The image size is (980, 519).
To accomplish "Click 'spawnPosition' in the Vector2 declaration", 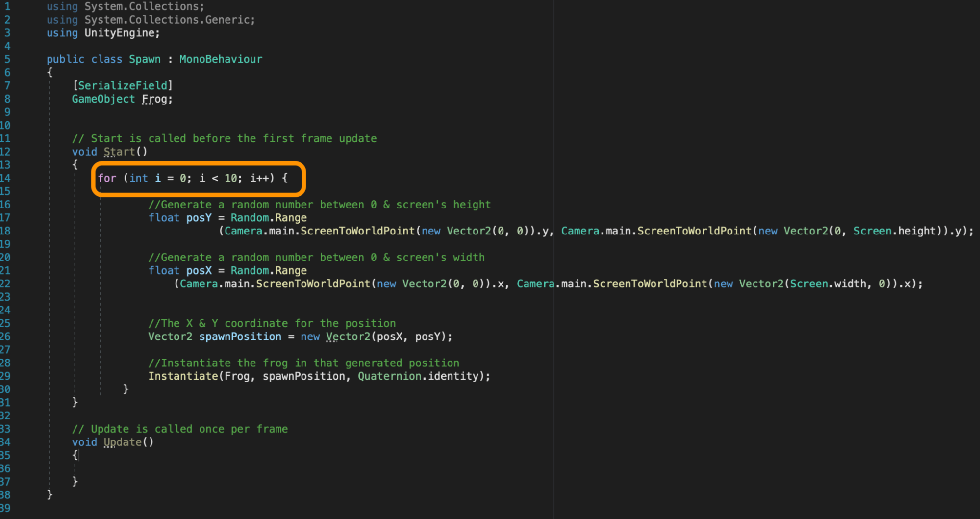I will [240, 337].
